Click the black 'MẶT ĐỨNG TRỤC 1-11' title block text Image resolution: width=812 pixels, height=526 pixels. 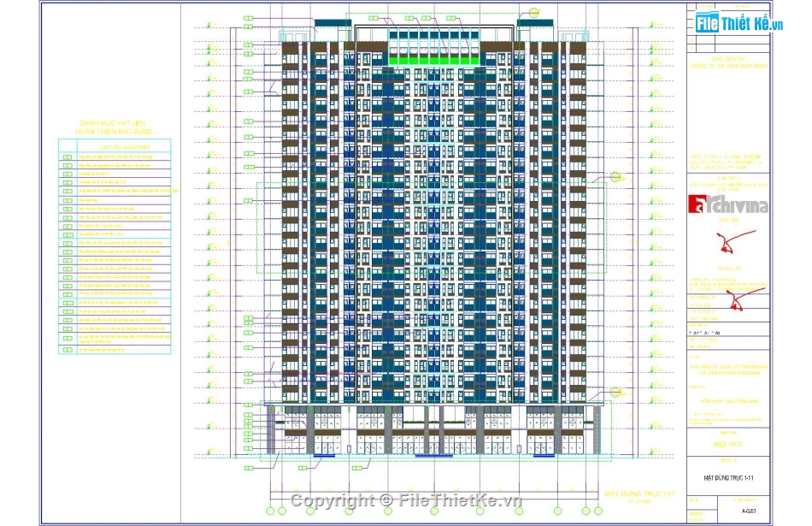coord(728,478)
